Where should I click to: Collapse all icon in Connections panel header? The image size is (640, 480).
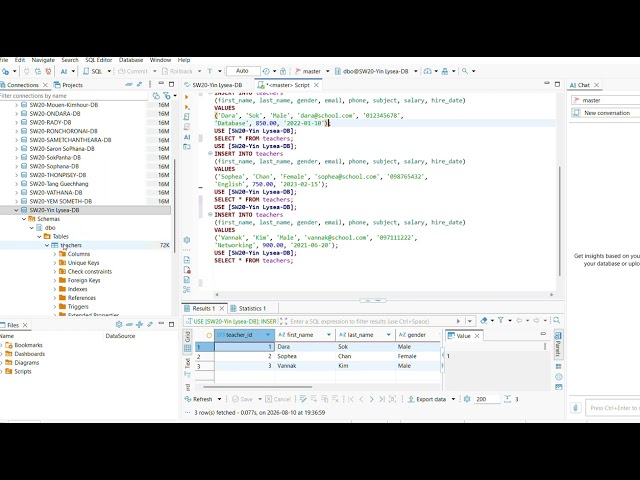(129, 84)
